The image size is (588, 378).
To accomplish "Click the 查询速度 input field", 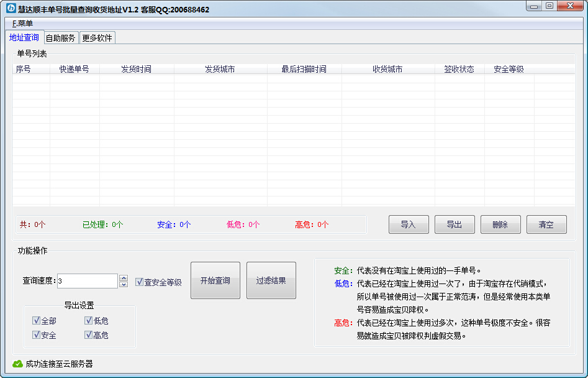I will (87, 281).
